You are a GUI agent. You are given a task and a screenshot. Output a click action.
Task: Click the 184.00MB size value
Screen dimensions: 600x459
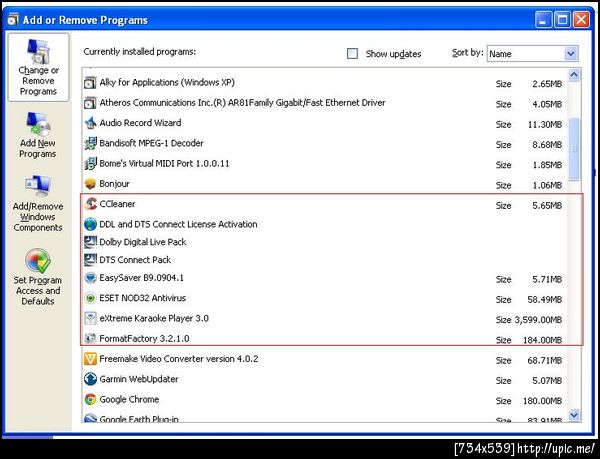point(543,340)
